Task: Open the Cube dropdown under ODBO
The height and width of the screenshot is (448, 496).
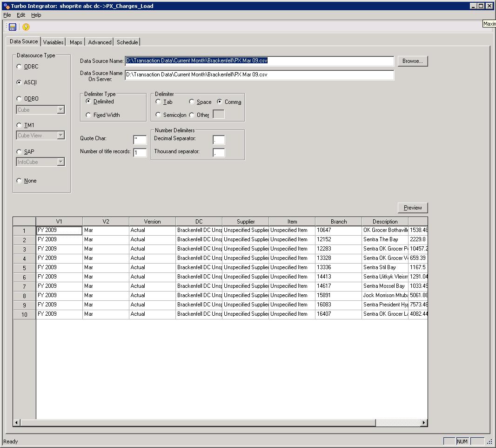Action: (x=61, y=109)
